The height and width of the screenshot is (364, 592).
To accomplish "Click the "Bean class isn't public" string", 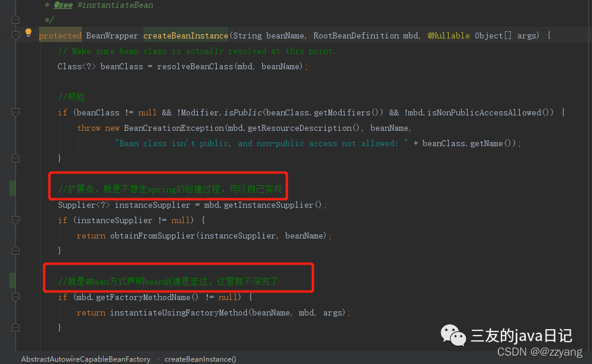I will click(x=261, y=143).
